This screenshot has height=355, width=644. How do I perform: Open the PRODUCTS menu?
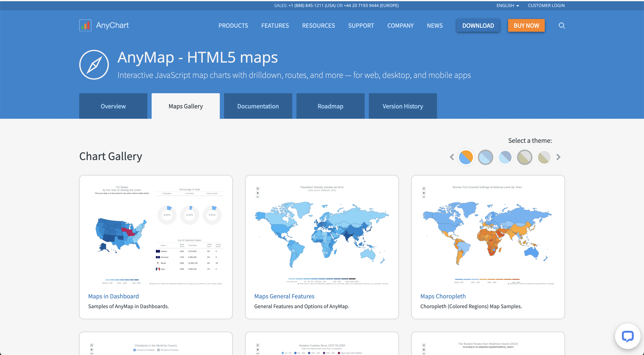tap(233, 26)
